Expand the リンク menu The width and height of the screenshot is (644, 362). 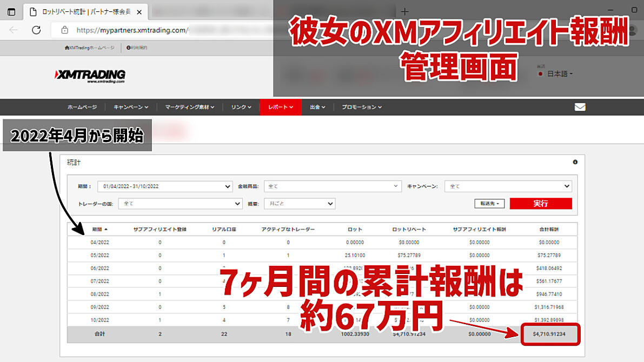(241, 107)
